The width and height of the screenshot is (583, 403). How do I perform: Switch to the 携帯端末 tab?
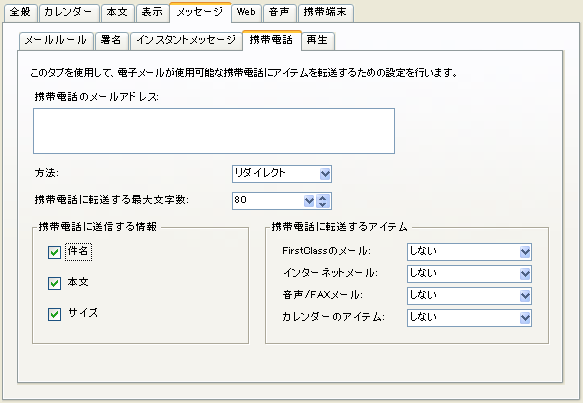coord(325,13)
